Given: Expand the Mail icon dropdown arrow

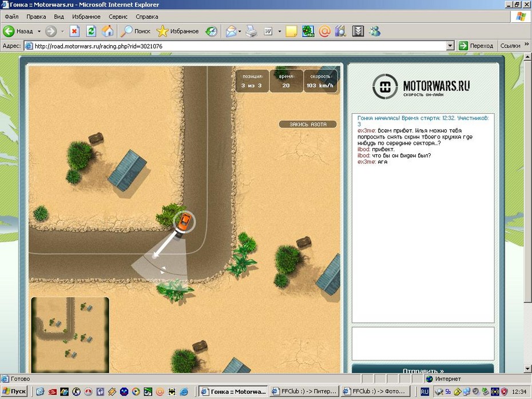Looking at the screenshot, I should click(240, 31).
